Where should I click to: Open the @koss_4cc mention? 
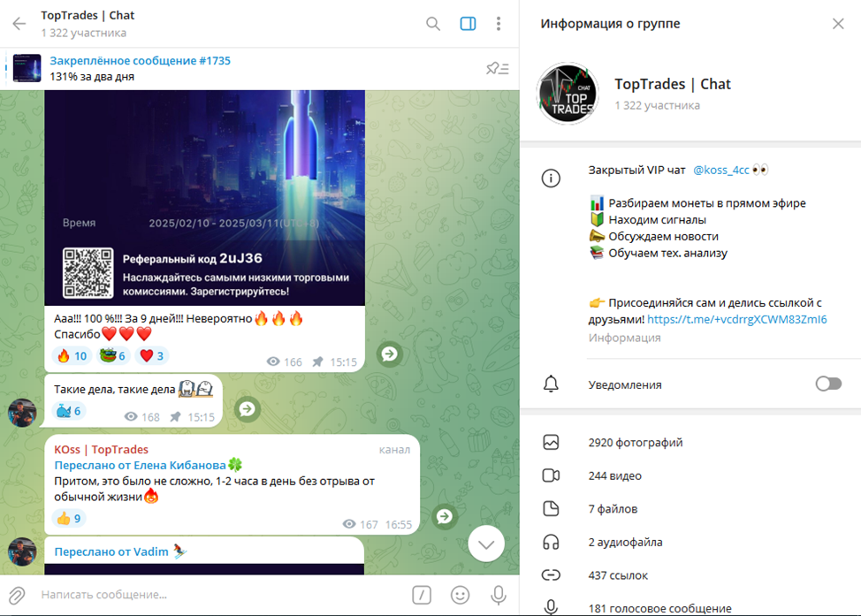[x=720, y=171]
